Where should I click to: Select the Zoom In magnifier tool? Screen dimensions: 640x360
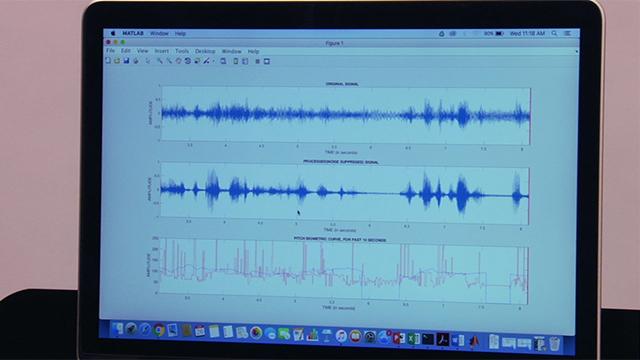(160, 61)
